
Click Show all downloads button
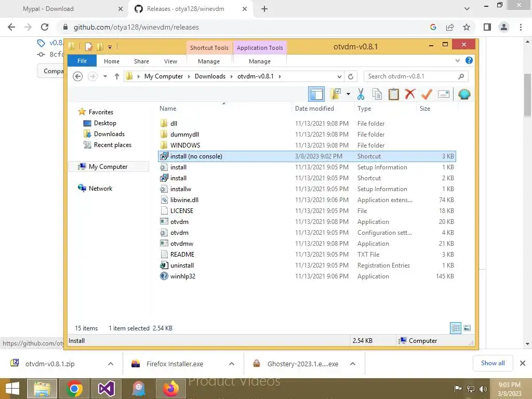point(493,363)
